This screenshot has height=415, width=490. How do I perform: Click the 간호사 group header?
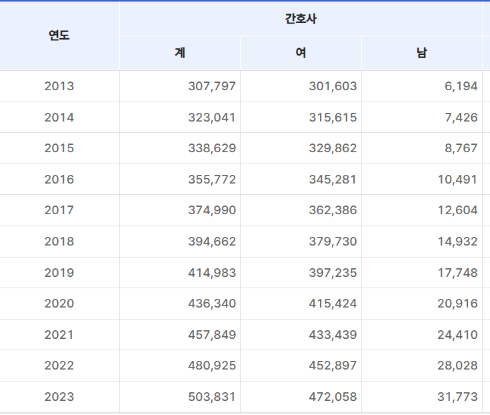(301, 19)
